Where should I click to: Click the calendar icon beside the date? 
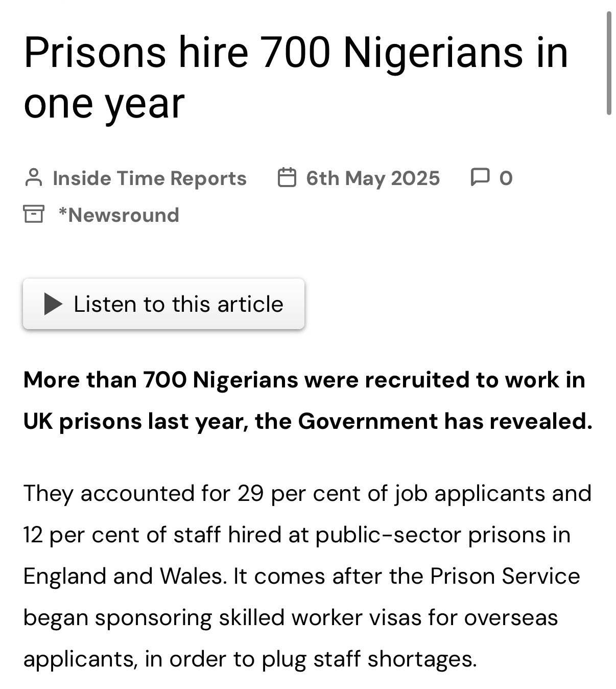(287, 178)
